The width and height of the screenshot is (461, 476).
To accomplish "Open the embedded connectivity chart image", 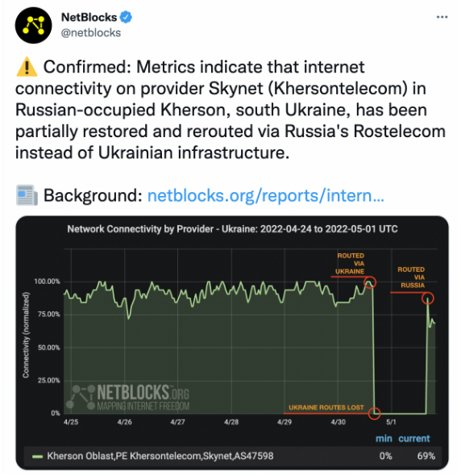I will 232,343.
